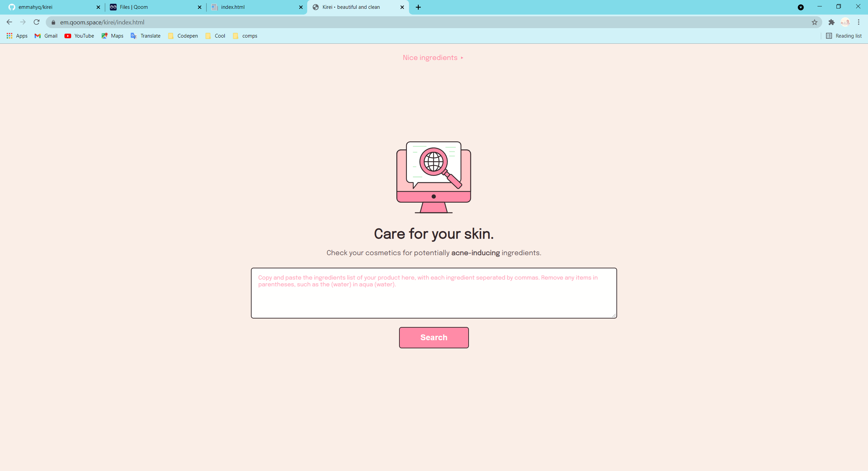868x471 pixels.
Task: Bookmark this page with star icon
Action: [814, 22]
